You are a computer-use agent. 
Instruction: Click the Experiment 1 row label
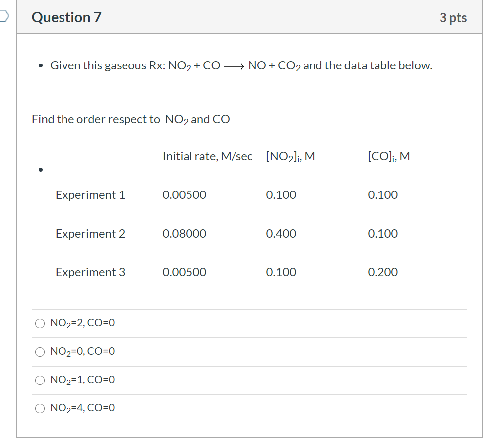90,195
